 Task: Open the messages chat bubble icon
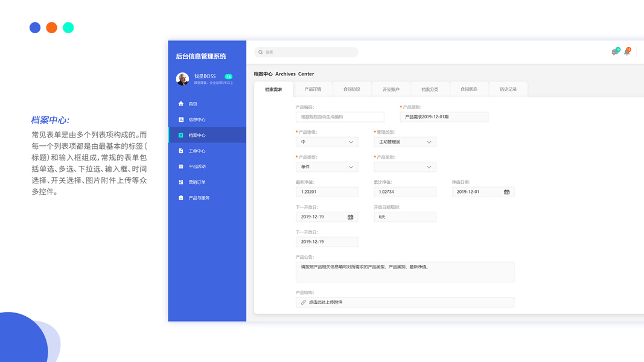(x=615, y=52)
